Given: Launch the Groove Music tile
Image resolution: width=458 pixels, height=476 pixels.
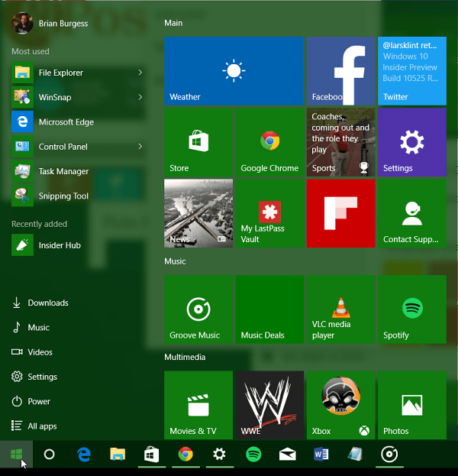Looking at the screenshot, I should (x=198, y=309).
